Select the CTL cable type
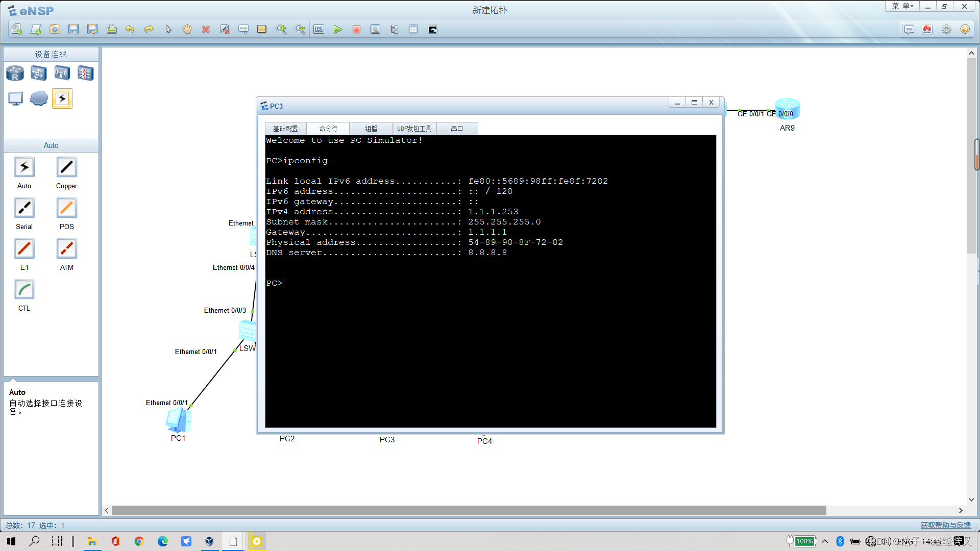Image resolution: width=980 pixels, height=551 pixels. point(24,290)
